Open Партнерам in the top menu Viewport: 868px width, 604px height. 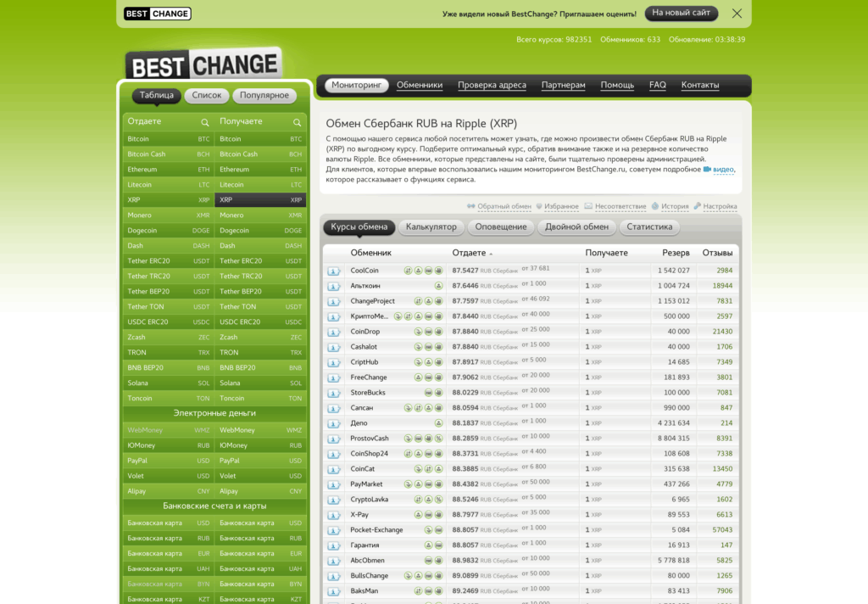(563, 85)
